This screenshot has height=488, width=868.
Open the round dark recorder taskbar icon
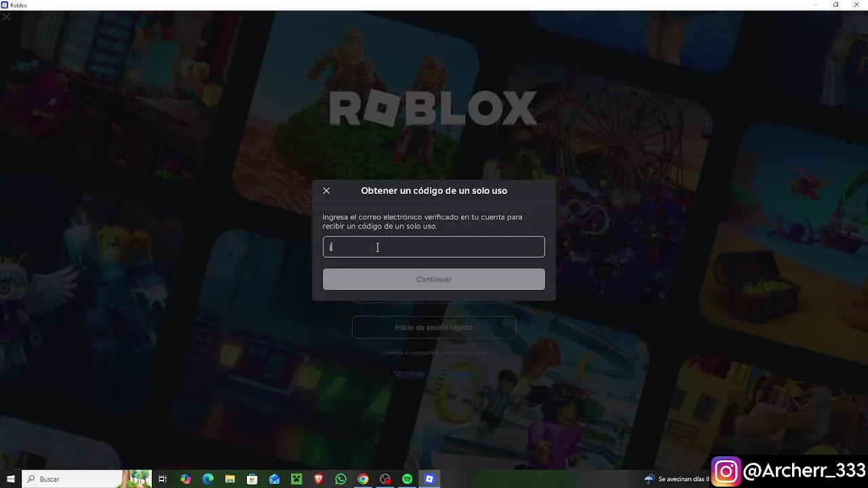pos(385,479)
